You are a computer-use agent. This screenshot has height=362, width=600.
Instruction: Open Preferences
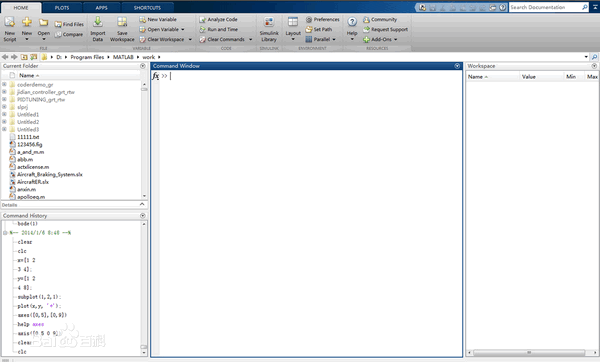[x=322, y=19]
